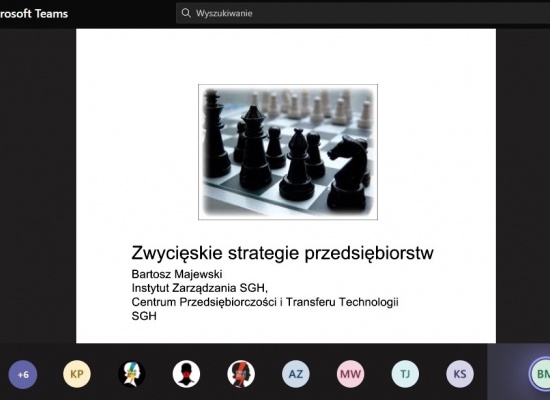Select the KS participant avatar
550x400 pixels.
[460, 374]
